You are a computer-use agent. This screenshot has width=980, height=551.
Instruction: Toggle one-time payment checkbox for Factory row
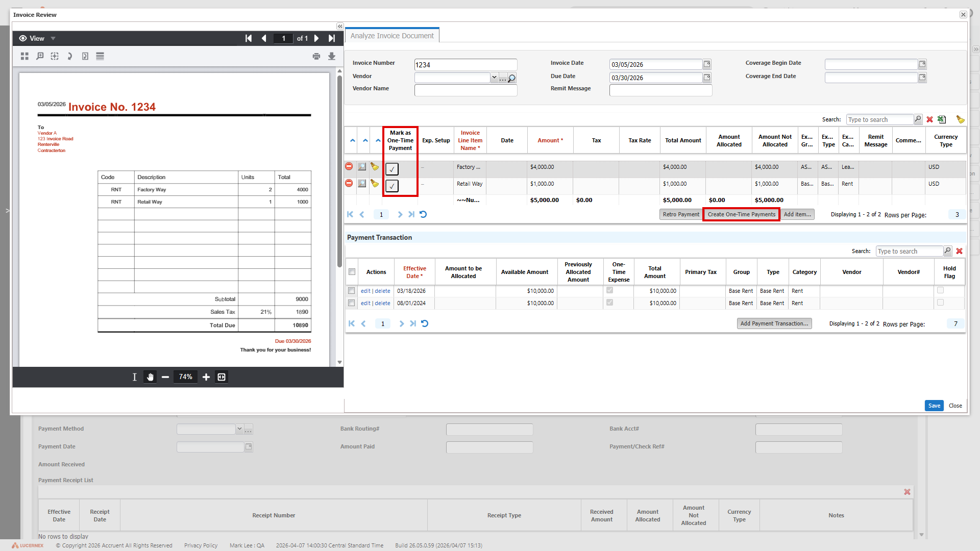click(392, 169)
